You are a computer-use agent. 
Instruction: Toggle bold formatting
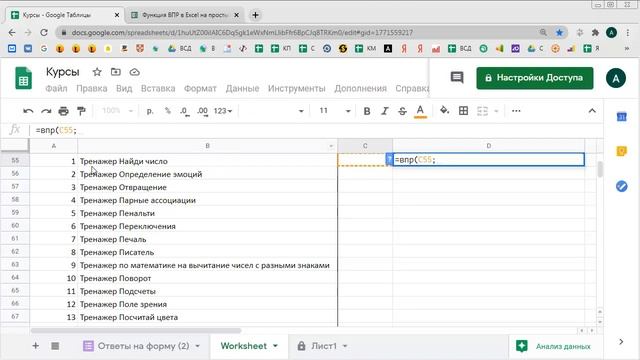pos(367,111)
